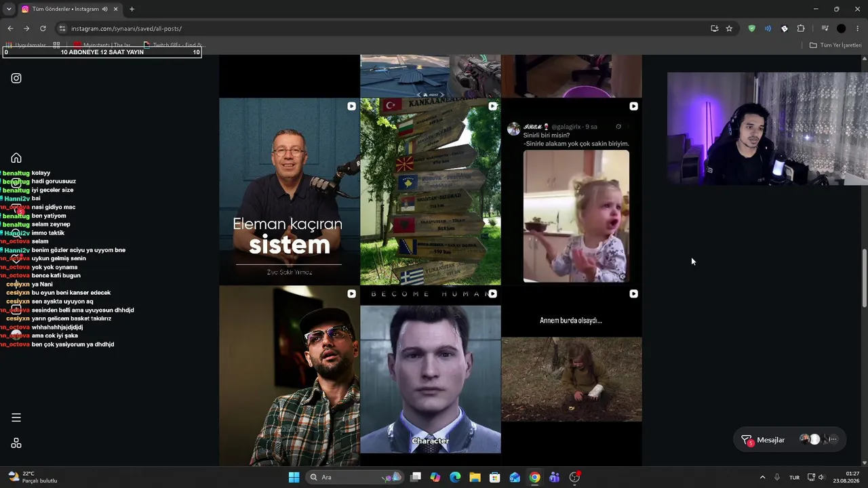
Task: Expand the tab search dropdown arrow
Action: [8, 9]
